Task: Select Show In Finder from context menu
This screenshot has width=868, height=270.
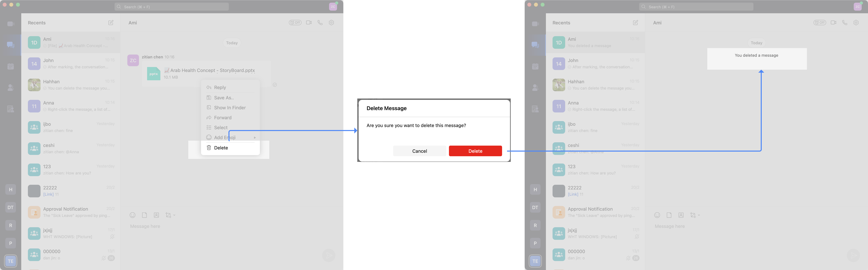Action: point(229,108)
